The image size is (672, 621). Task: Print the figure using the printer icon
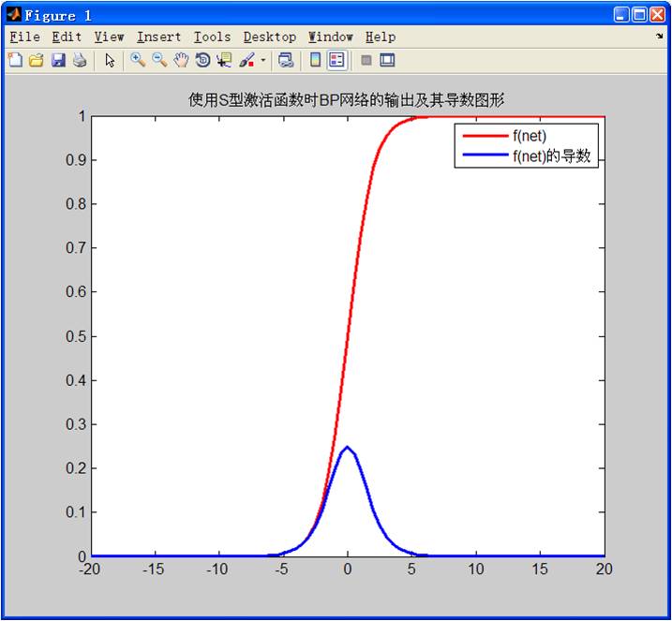coord(80,60)
